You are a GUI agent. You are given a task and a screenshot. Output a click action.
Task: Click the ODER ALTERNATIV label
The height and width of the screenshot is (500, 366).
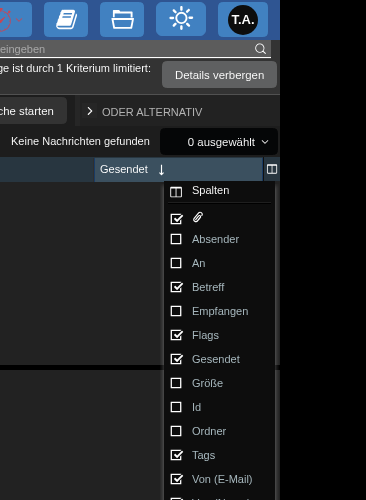tap(152, 112)
